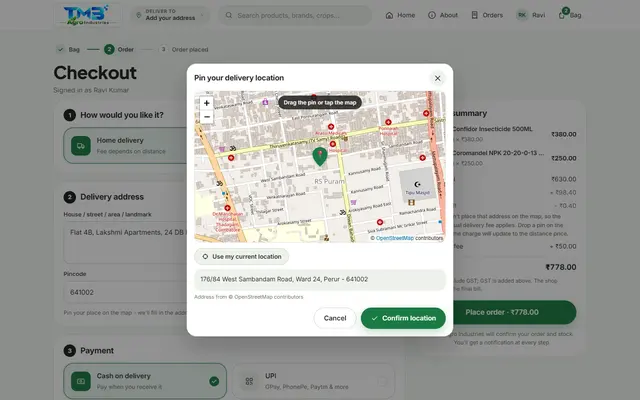Close the pin location dialog
The width and height of the screenshot is (640, 400).
coord(438,78)
